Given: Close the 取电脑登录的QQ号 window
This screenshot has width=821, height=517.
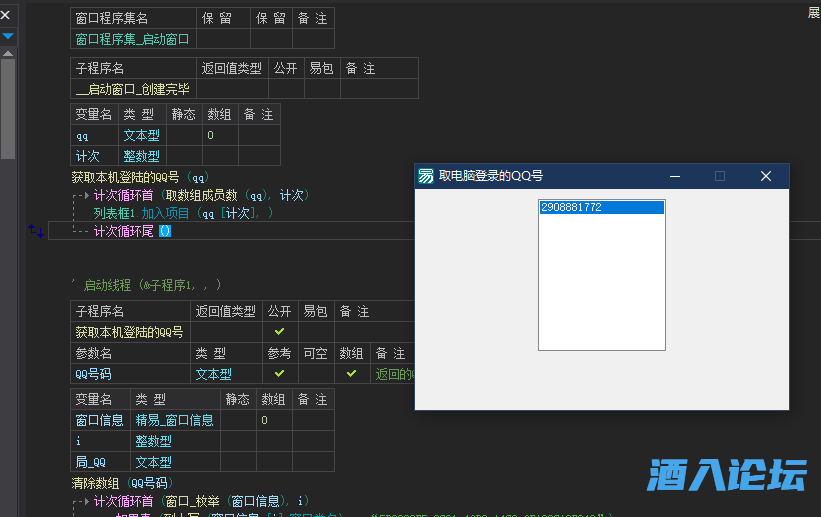Looking at the screenshot, I should coord(766,176).
